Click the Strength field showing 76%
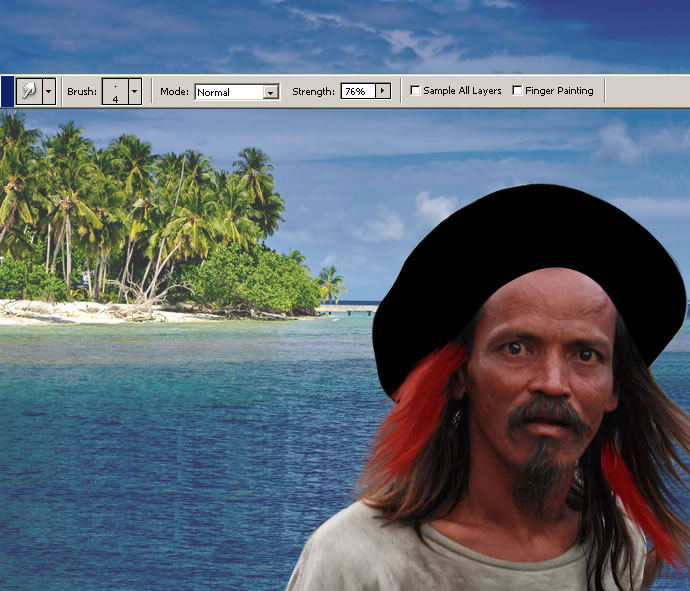The width and height of the screenshot is (690, 591). (x=358, y=91)
